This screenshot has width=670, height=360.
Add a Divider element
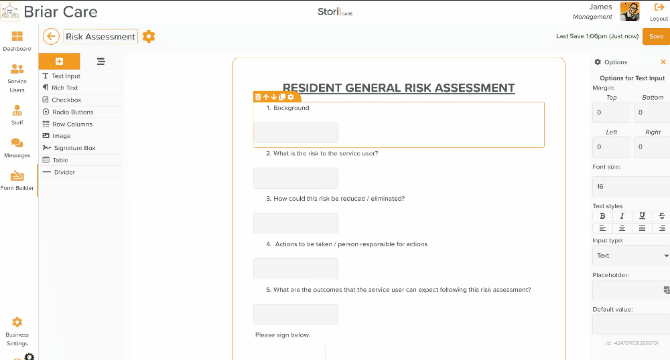[81, 172]
